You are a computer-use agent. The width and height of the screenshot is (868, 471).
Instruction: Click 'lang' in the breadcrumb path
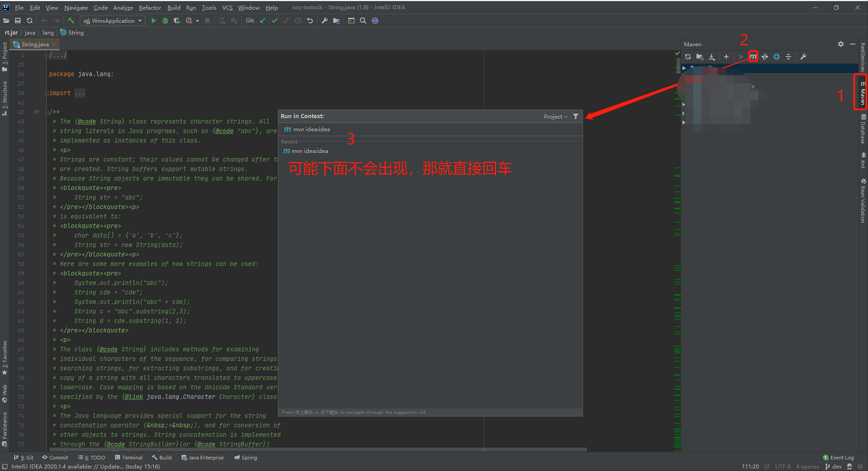(x=48, y=33)
